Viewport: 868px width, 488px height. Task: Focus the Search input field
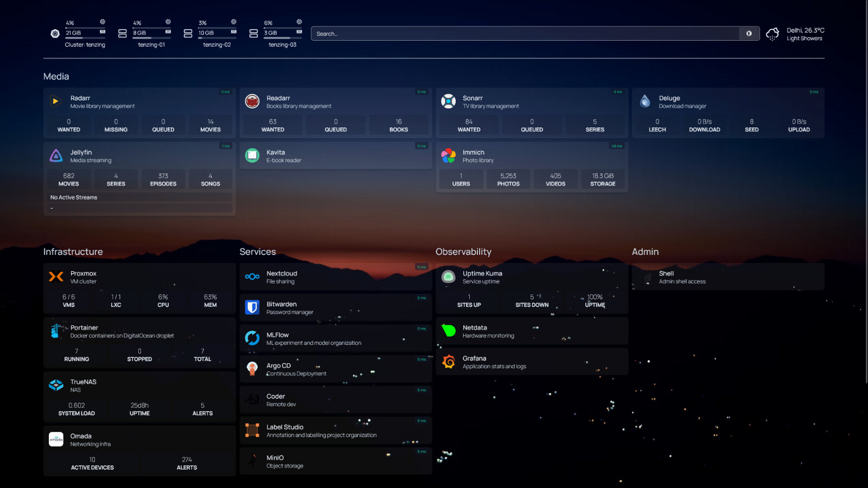click(x=524, y=34)
